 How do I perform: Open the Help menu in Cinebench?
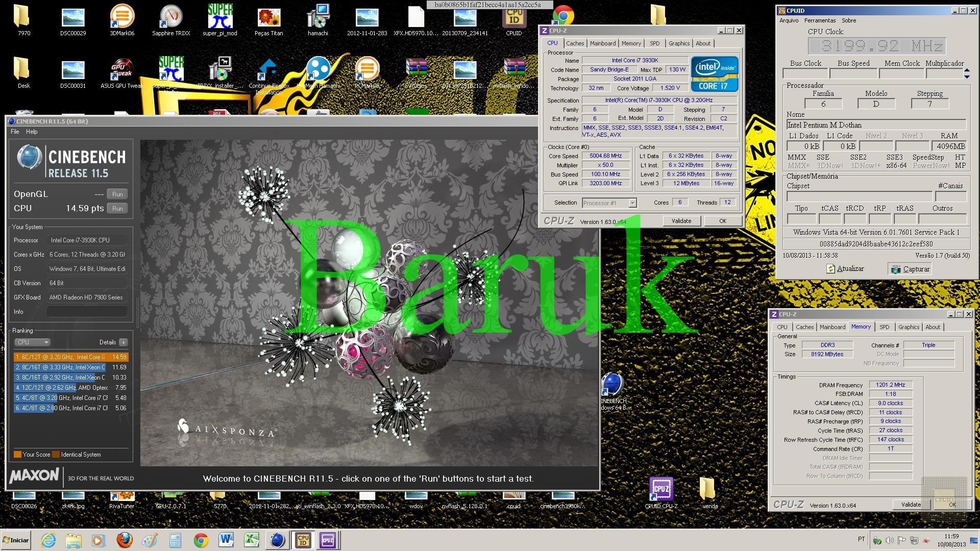click(x=32, y=132)
